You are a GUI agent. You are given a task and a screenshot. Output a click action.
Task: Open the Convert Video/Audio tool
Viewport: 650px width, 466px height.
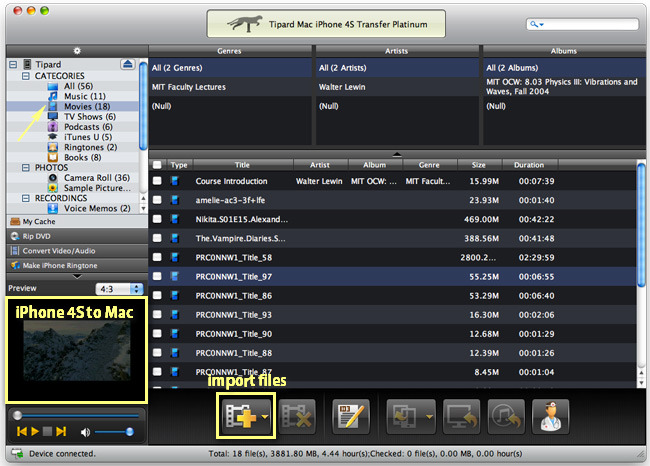point(77,250)
